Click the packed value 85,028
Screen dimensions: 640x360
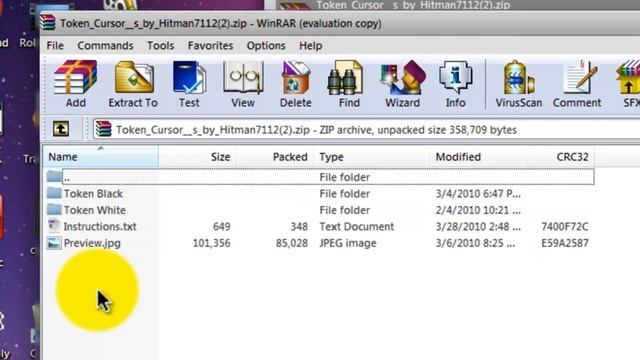[291, 243]
